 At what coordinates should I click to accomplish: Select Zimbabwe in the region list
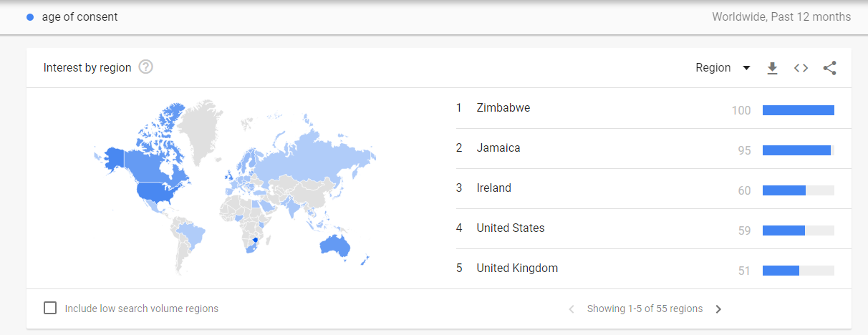pos(503,108)
